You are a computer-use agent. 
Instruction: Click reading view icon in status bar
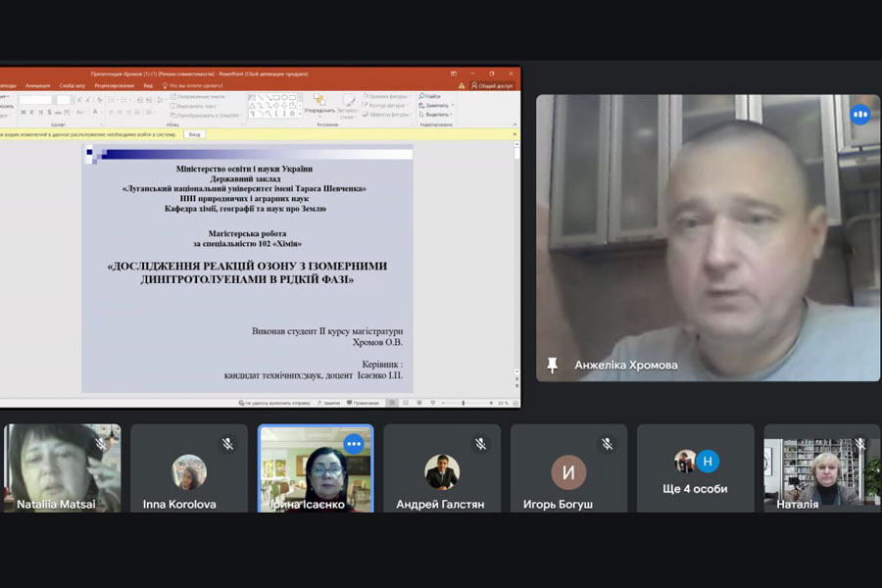point(419,403)
